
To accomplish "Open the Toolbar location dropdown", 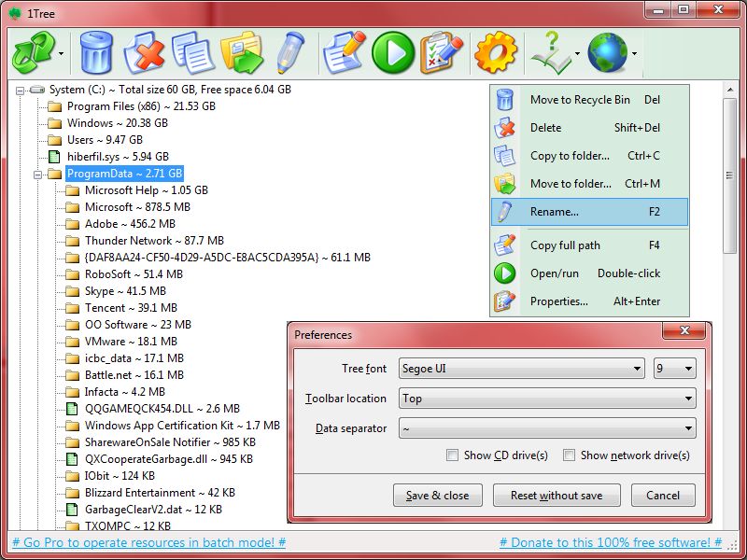I will coord(691,399).
